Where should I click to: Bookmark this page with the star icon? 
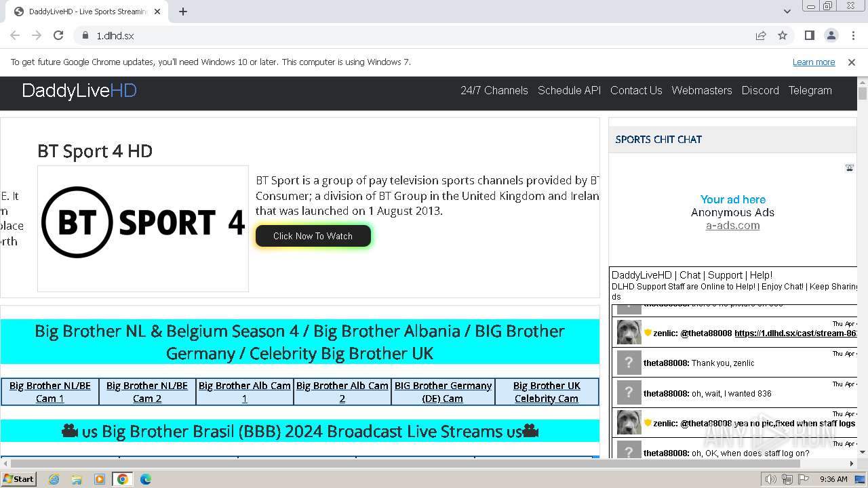click(783, 35)
